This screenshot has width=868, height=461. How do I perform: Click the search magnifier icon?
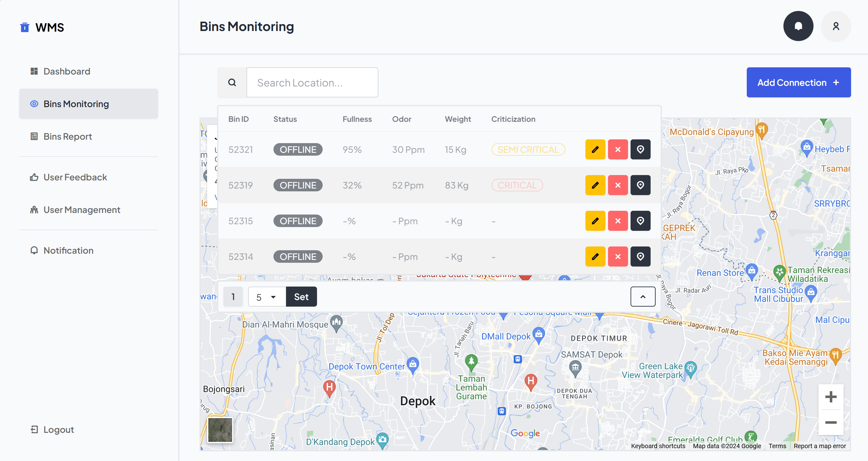point(232,83)
